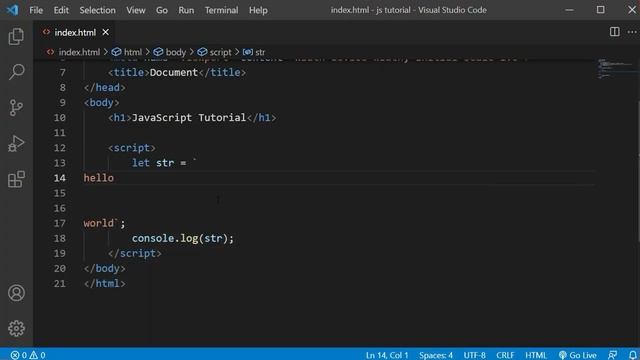
Task: Click line number 18 in gutter
Action: click(x=60, y=238)
